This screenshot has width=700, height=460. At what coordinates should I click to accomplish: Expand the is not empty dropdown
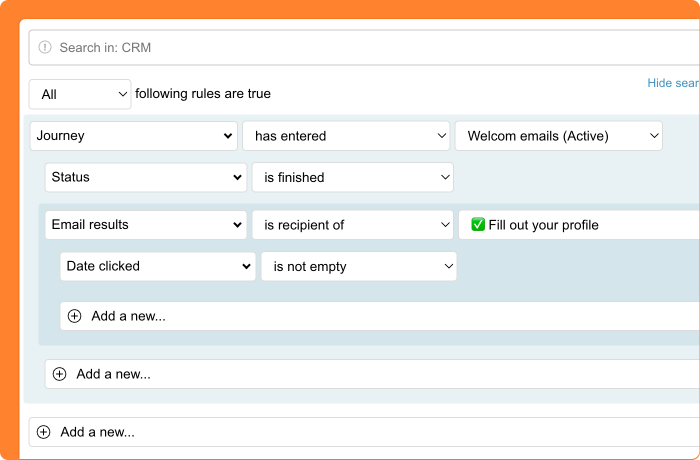pyautogui.click(x=358, y=266)
